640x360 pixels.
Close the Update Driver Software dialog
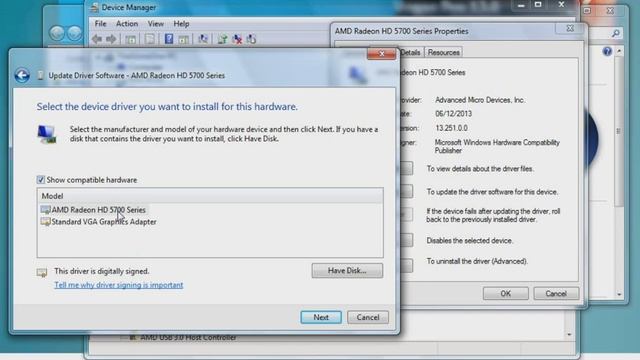pyautogui.click(x=381, y=53)
